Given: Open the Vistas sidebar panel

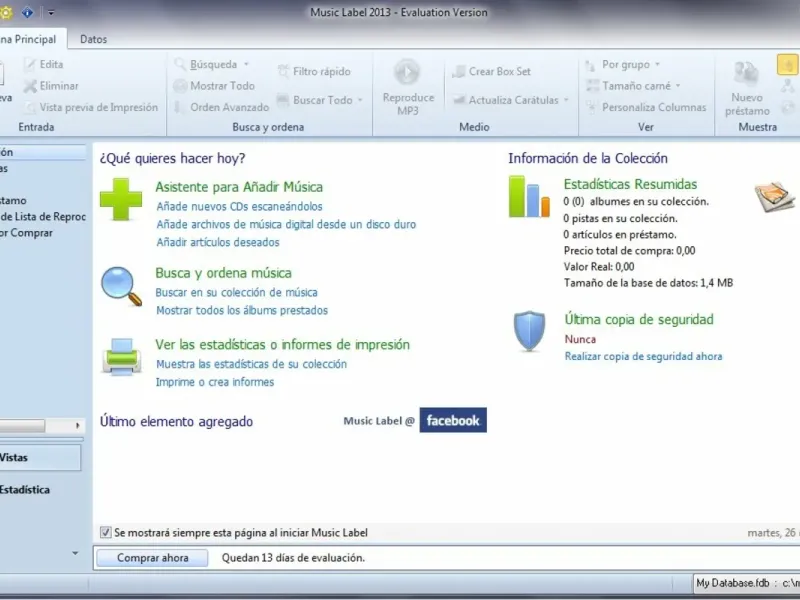Looking at the screenshot, I should pyautogui.click(x=40, y=458).
